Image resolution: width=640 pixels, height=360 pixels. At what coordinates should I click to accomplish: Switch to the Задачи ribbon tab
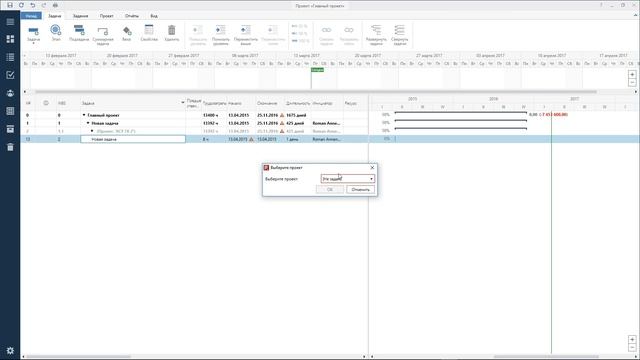coord(55,16)
